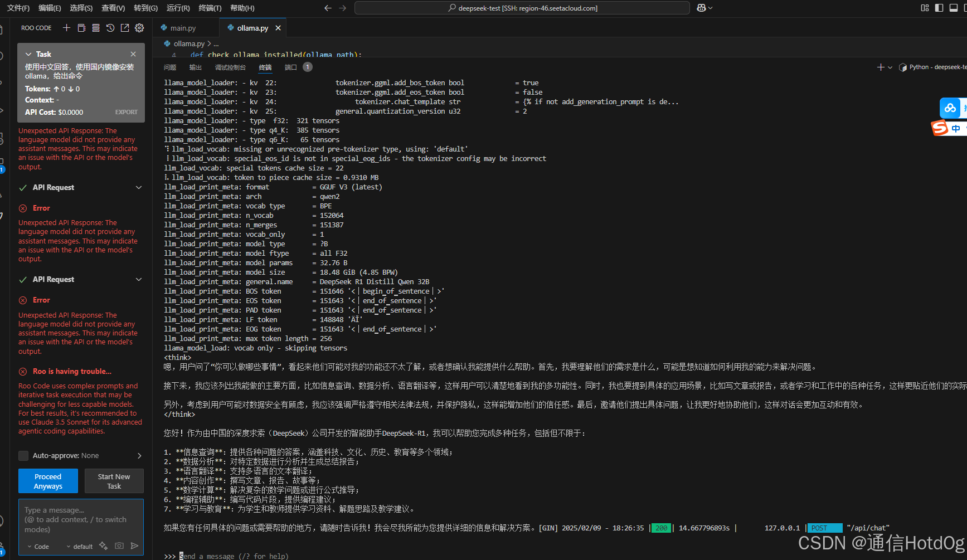This screenshot has height=560, width=967.
Task: Open the Copilot icon in title bar
Action: [x=701, y=8]
